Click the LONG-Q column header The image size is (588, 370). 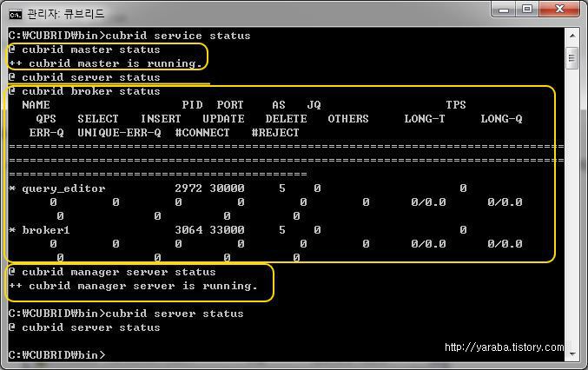coord(501,119)
